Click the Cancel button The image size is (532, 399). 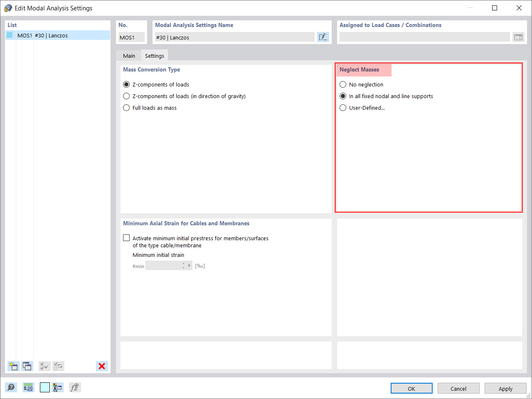coord(458,388)
